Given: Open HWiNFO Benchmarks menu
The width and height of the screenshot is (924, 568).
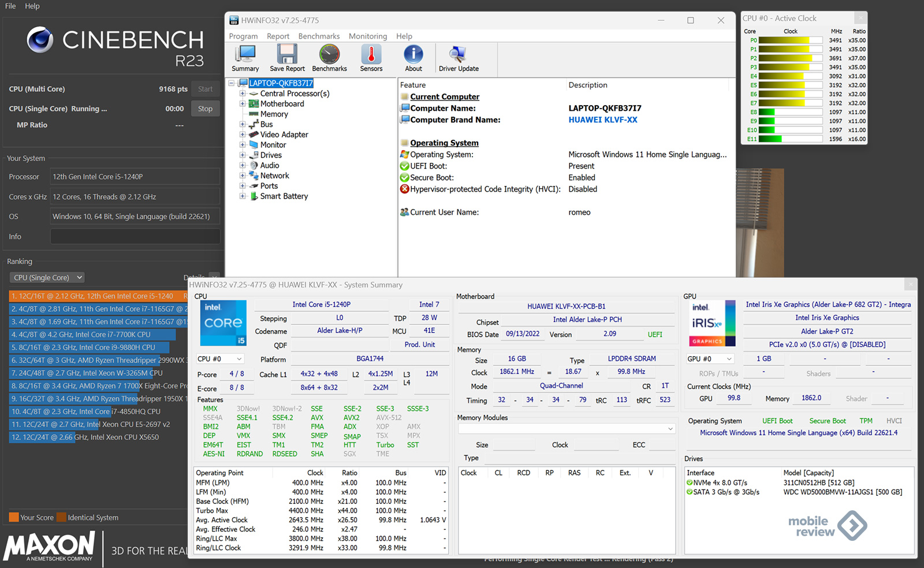Looking at the screenshot, I should (x=319, y=36).
